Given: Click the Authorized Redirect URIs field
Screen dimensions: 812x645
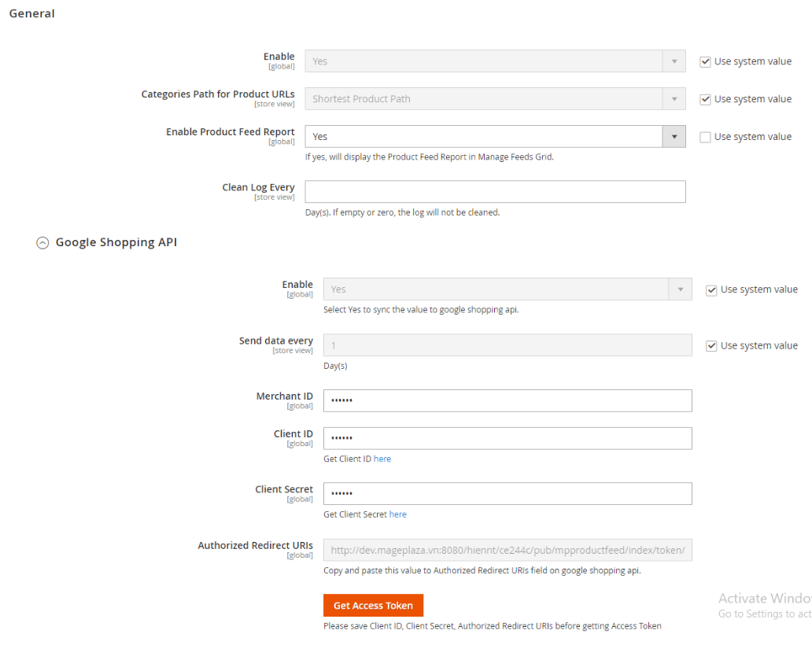Looking at the screenshot, I should tap(507, 551).
